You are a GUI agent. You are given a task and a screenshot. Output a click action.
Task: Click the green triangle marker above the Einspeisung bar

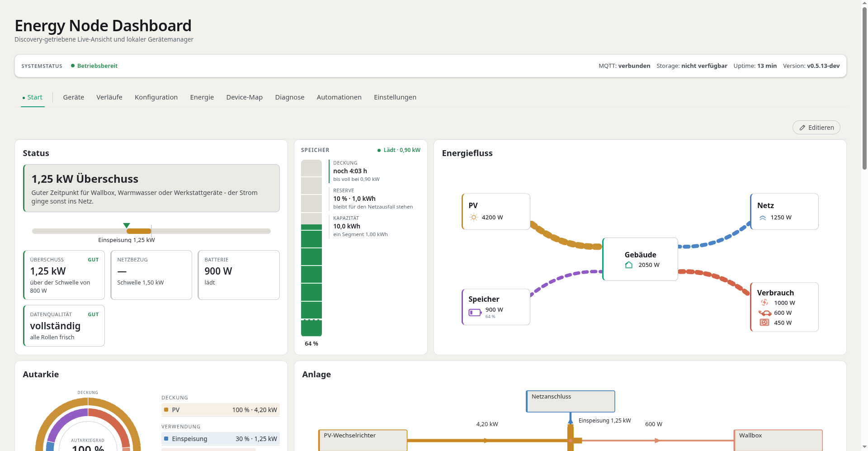(x=127, y=225)
